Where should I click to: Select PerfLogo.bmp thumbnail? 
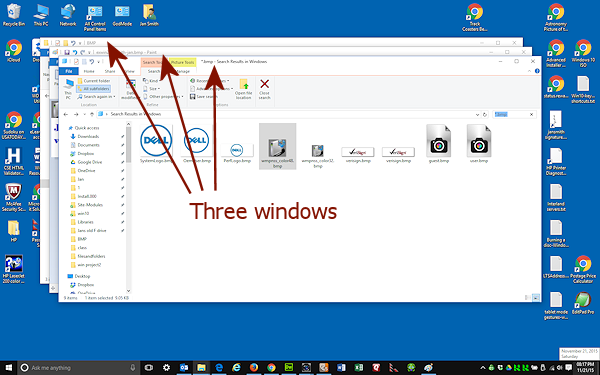click(x=237, y=153)
